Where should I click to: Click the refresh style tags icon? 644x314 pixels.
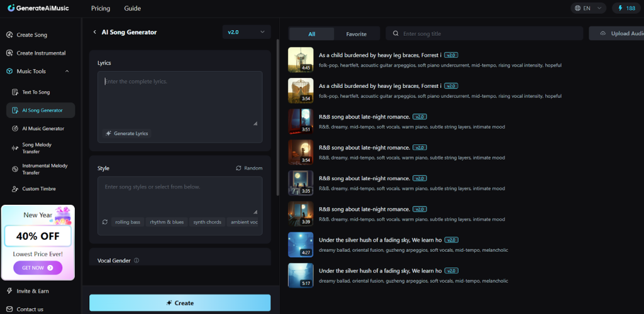click(105, 222)
